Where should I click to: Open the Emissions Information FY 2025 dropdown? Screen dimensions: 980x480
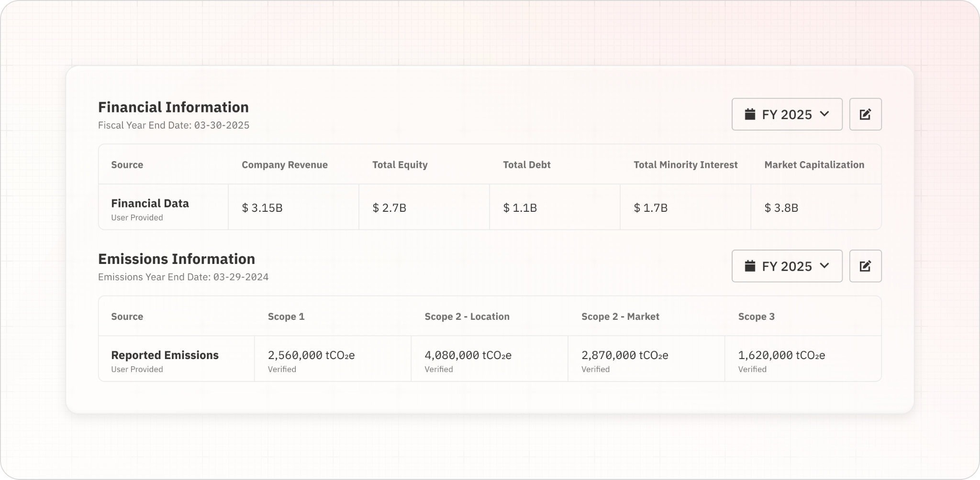coord(787,266)
